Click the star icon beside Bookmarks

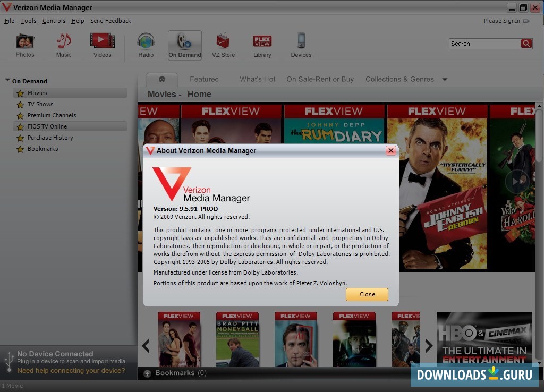pos(20,149)
